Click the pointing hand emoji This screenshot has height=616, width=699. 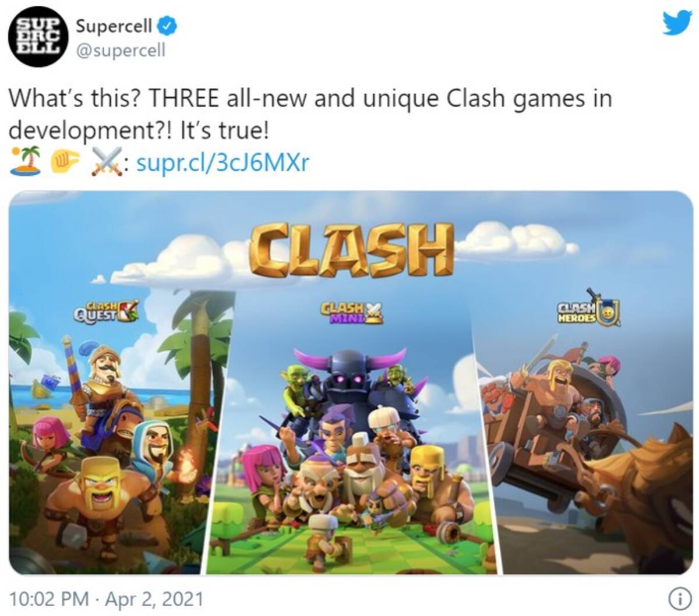(65, 161)
